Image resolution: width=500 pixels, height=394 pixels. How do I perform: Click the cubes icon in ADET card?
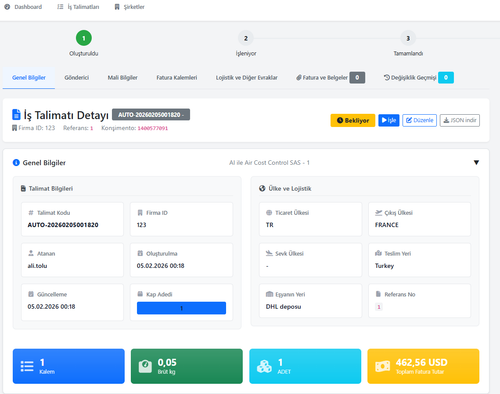[x=264, y=366]
